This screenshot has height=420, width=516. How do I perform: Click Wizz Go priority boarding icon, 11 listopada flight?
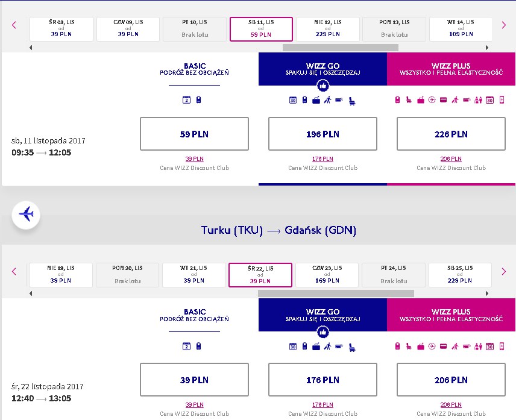coord(327,100)
